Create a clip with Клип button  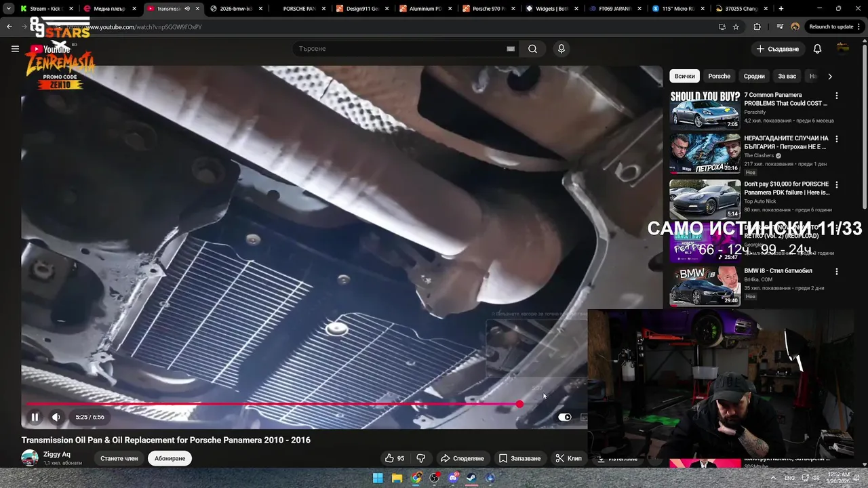coord(569,458)
